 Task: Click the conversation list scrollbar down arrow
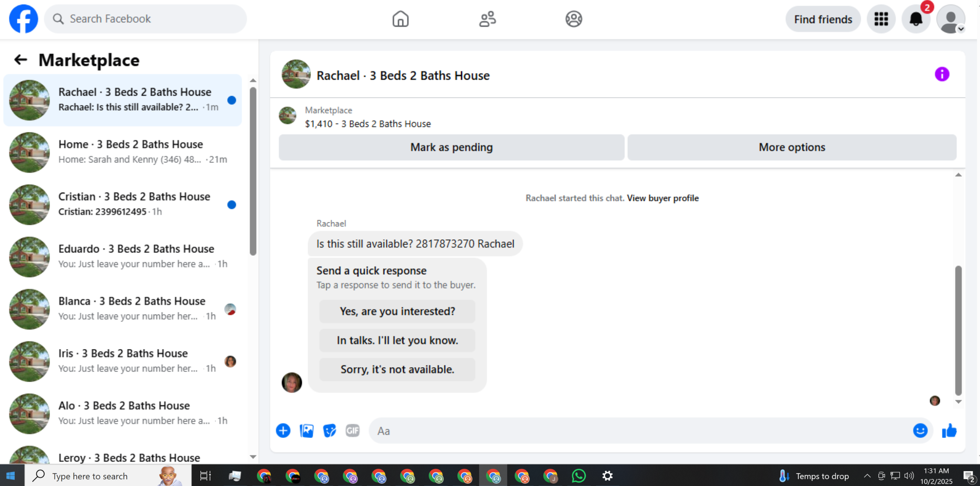[253, 457]
